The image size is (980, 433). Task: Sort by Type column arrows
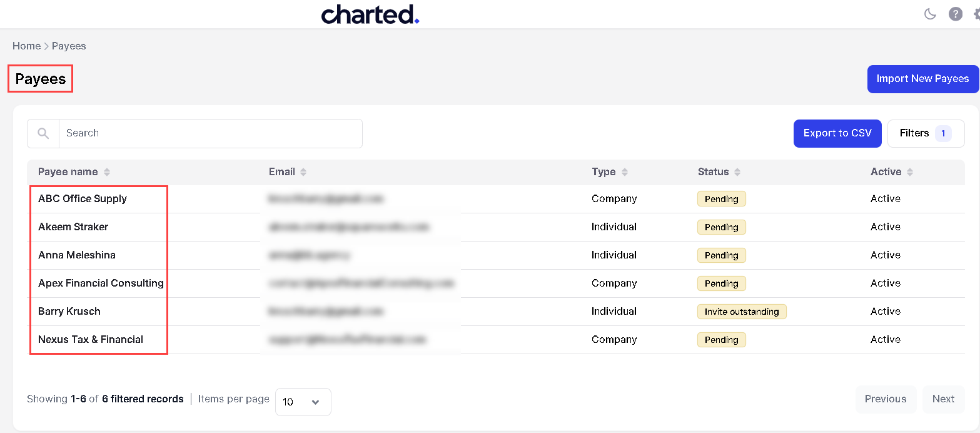(x=624, y=172)
